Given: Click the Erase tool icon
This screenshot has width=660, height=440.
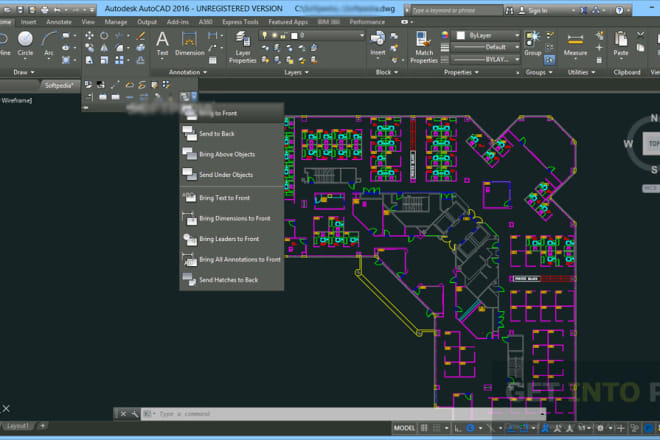Looking at the screenshot, I should click(x=141, y=36).
